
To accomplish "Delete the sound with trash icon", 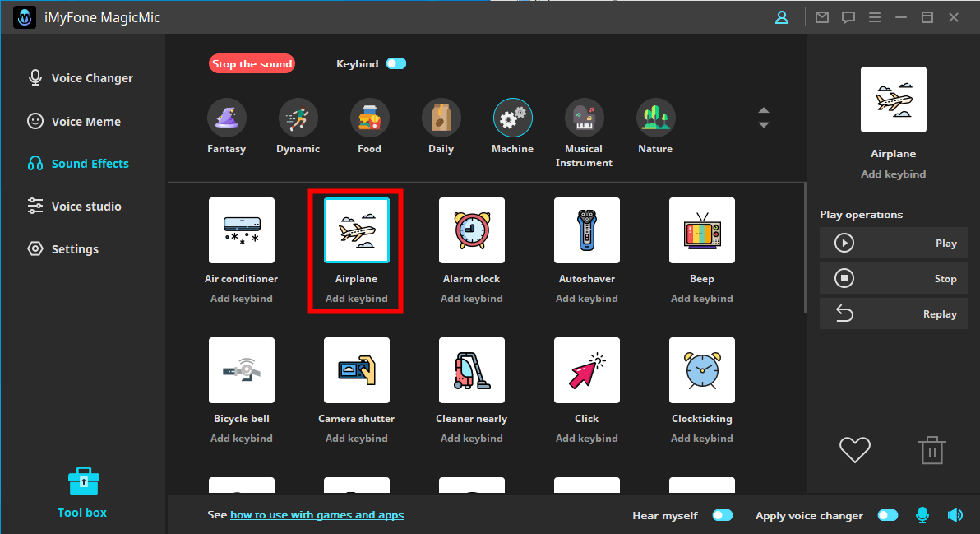I will (931, 449).
